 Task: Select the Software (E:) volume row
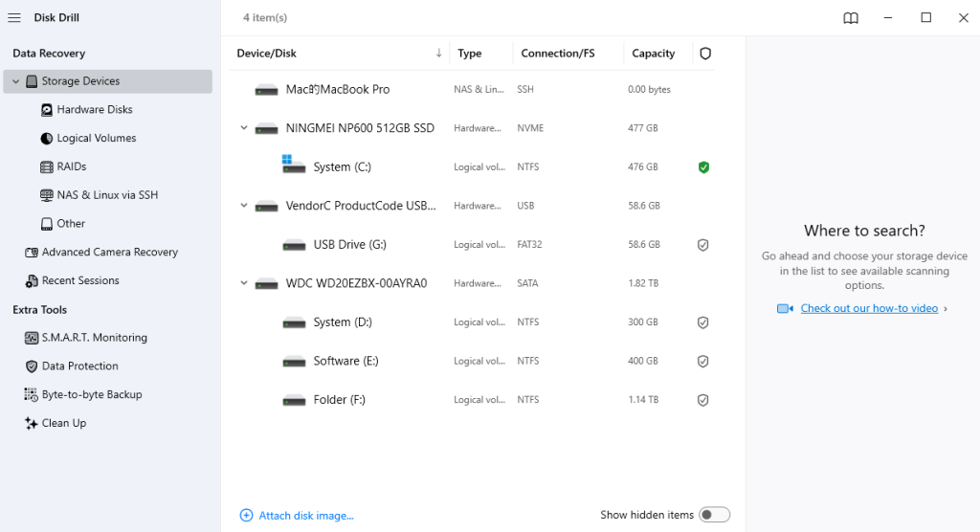pyautogui.click(x=472, y=361)
